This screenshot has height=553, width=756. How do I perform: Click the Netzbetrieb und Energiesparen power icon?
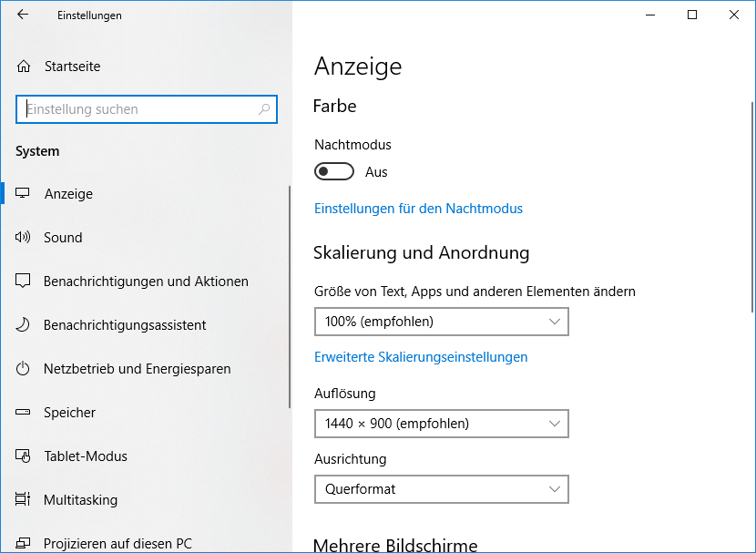tap(23, 368)
